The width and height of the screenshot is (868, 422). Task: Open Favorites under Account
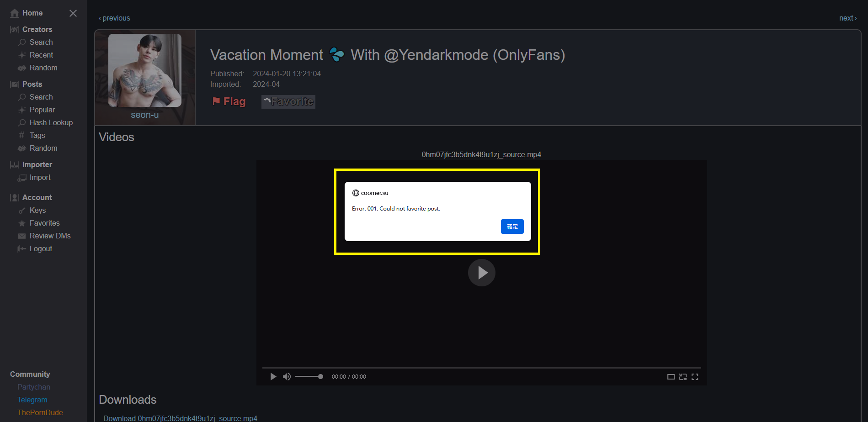tap(44, 223)
